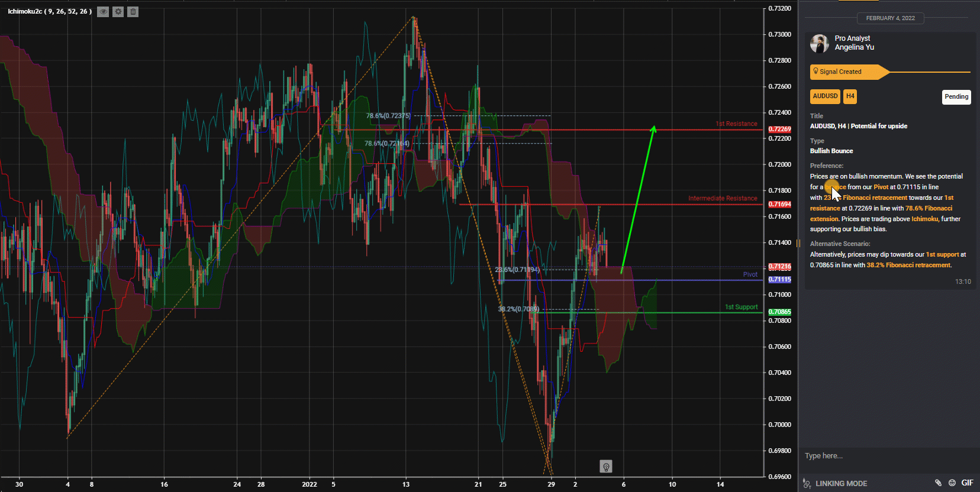This screenshot has width=980, height=492.
Task: Attach a file with paperclip icon
Action: click(938, 483)
